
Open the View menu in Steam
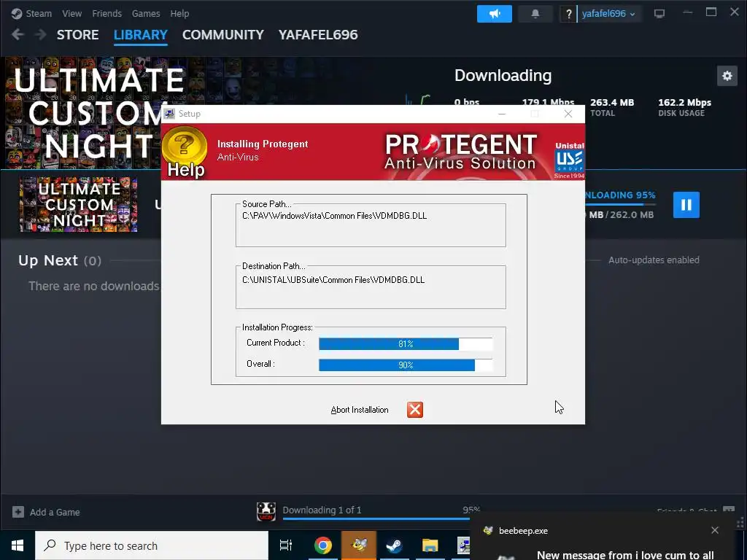(71, 13)
